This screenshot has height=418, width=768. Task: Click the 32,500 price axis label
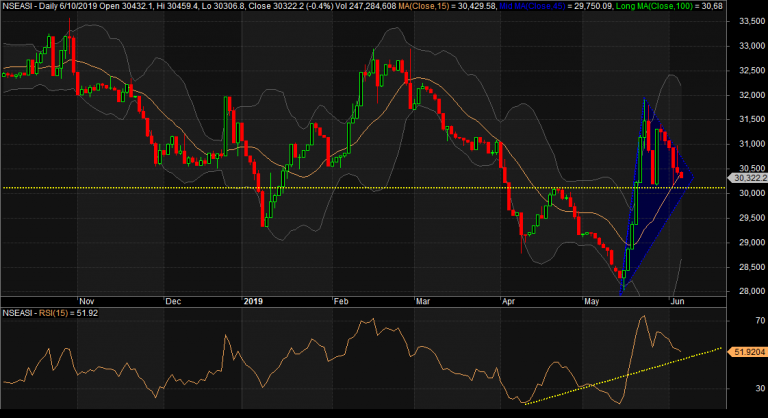[x=751, y=71]
